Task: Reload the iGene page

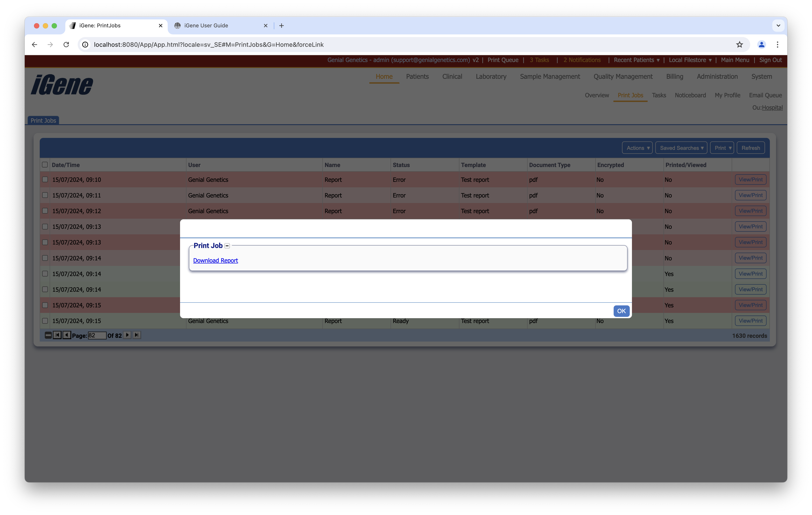Action: click(66, 45)
